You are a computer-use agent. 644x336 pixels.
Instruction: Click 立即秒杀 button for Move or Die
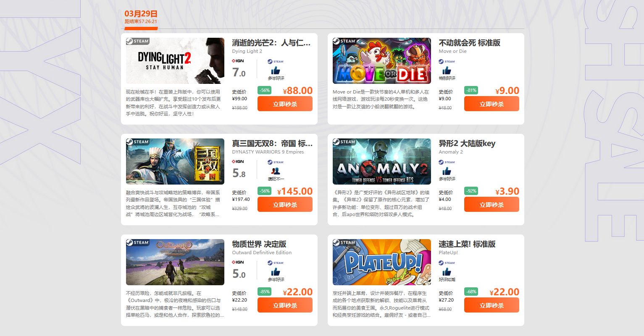point(492,104)
